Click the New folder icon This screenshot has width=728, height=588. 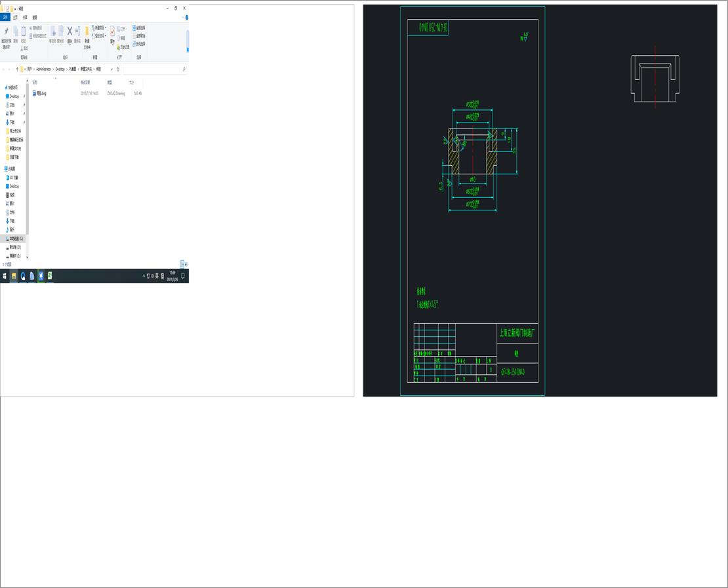[x=87, y=31]
